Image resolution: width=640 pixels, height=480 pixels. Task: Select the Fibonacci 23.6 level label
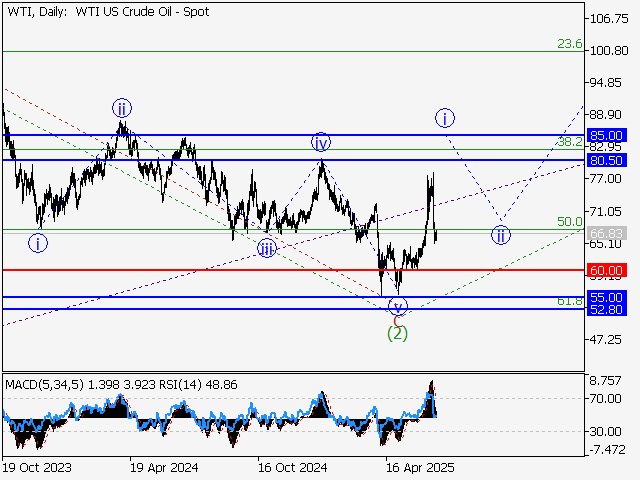pos(569,44)
